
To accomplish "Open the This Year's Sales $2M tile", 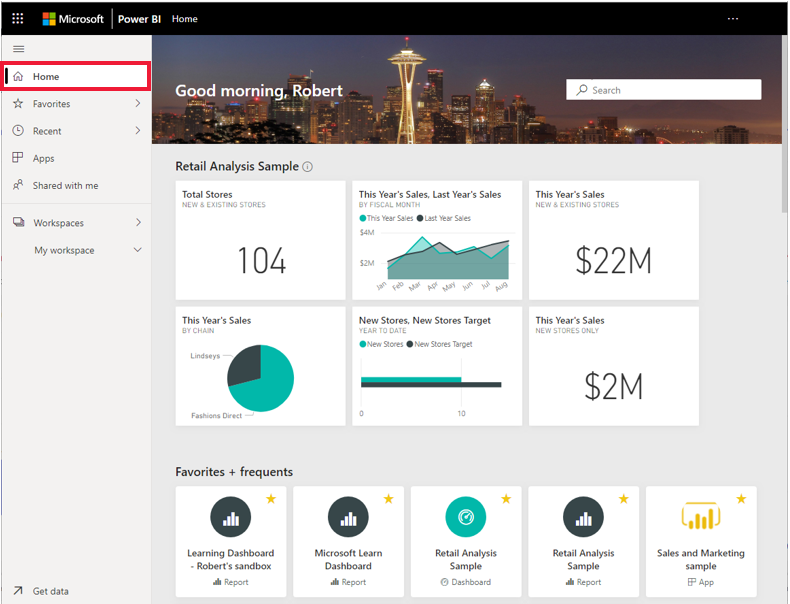I will [x=614, y=366].
